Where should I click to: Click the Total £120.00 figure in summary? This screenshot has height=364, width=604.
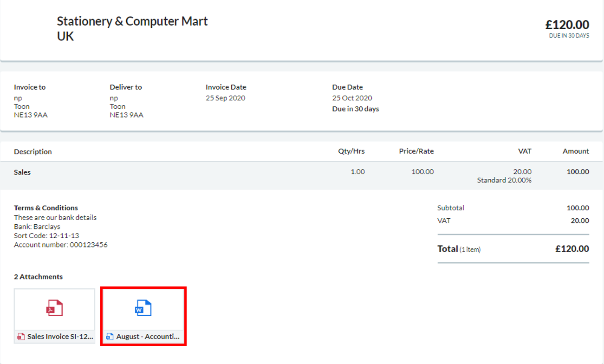tap(572, 249)
